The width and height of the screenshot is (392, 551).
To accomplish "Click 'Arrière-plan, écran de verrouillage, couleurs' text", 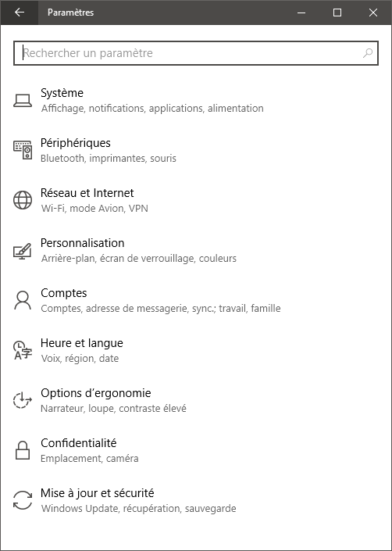I will 139,258.
